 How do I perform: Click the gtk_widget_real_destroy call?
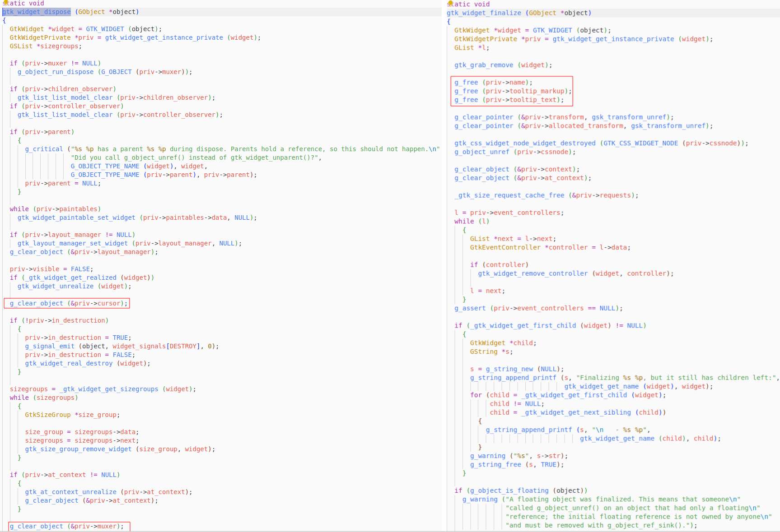coord(88,363)
